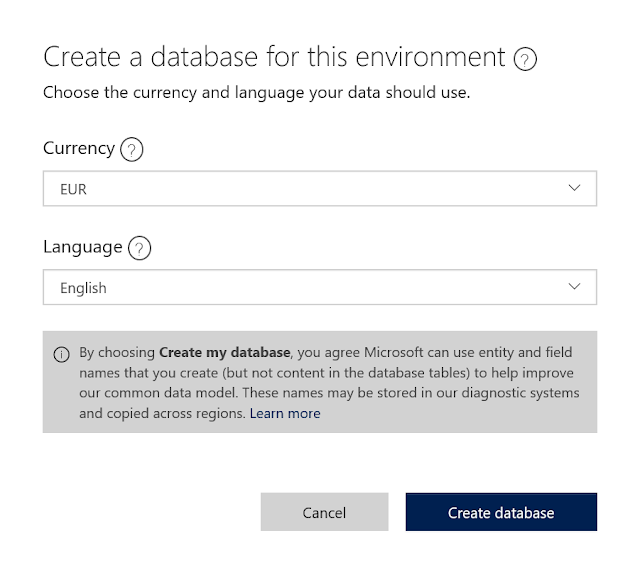640x565 pixels.
Task: Follow the Learn more link
Action: 285,413
